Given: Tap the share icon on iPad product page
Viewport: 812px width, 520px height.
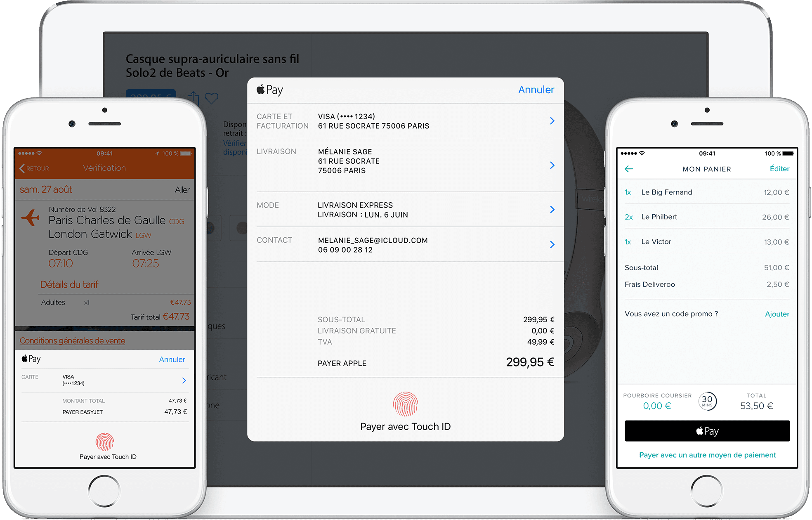Looking at the screenshot, I should click(193, 99).
